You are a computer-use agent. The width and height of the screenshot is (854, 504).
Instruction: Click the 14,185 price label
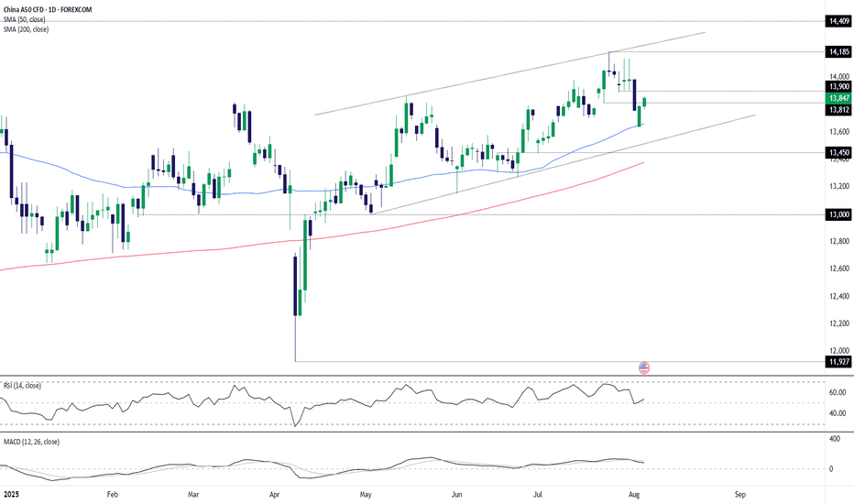click(838, 51)
